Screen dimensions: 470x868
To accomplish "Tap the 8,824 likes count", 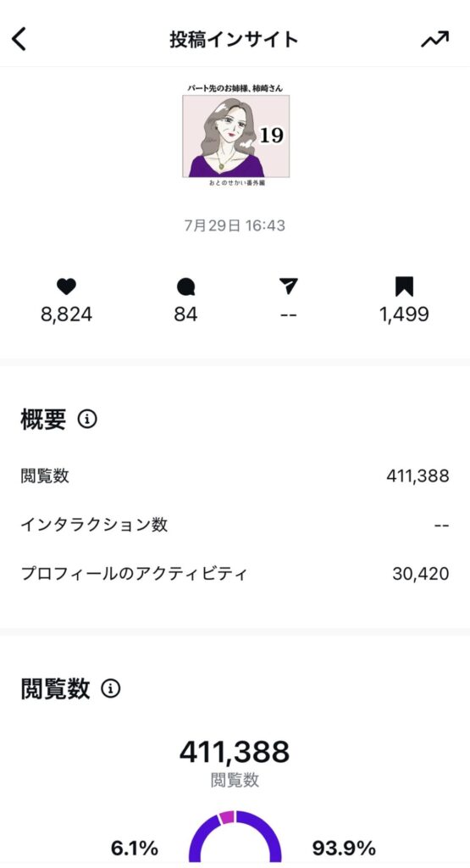I will click(x=66, y=314).
